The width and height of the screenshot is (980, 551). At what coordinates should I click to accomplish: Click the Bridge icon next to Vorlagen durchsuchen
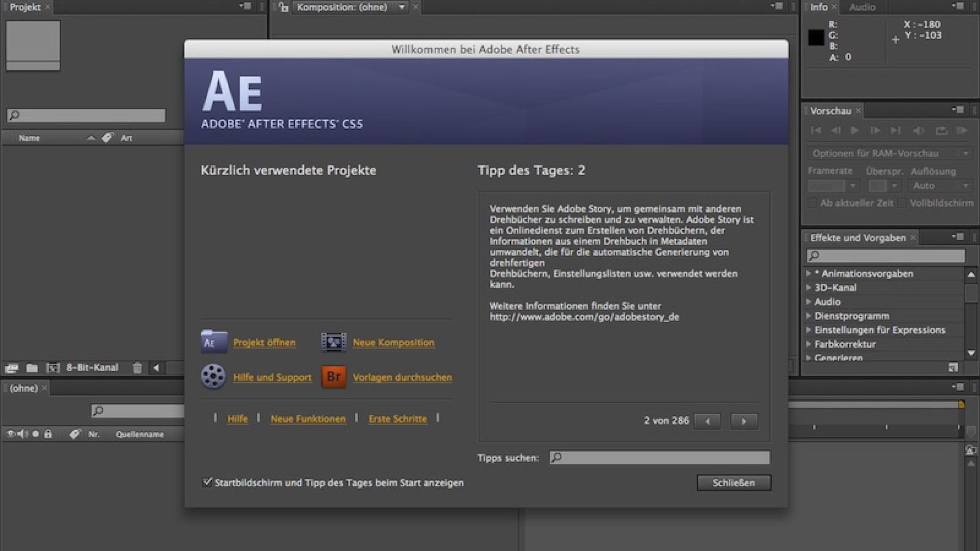pyautogui.click(x=333, y=377)
